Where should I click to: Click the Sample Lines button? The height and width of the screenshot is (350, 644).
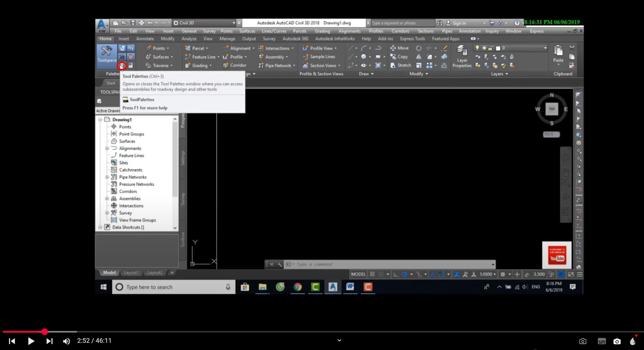pyautogui.click(x=319, y=57)
